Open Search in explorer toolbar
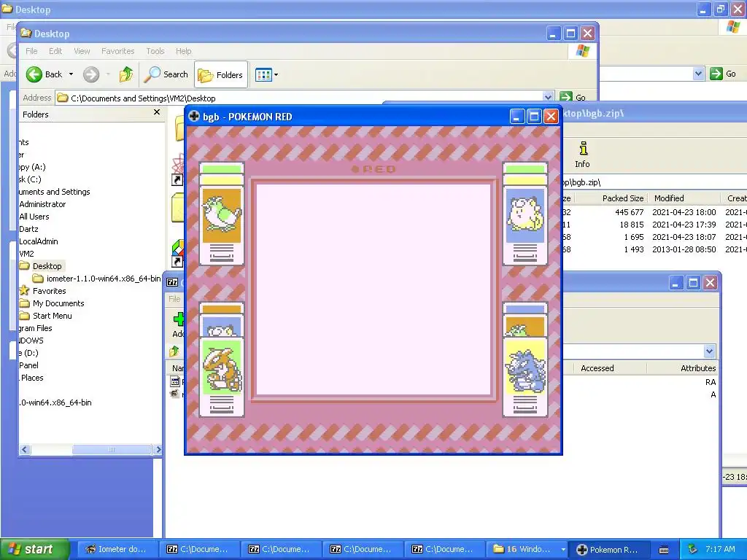This screenshot has height=560, width=747. tap(166, 74)
